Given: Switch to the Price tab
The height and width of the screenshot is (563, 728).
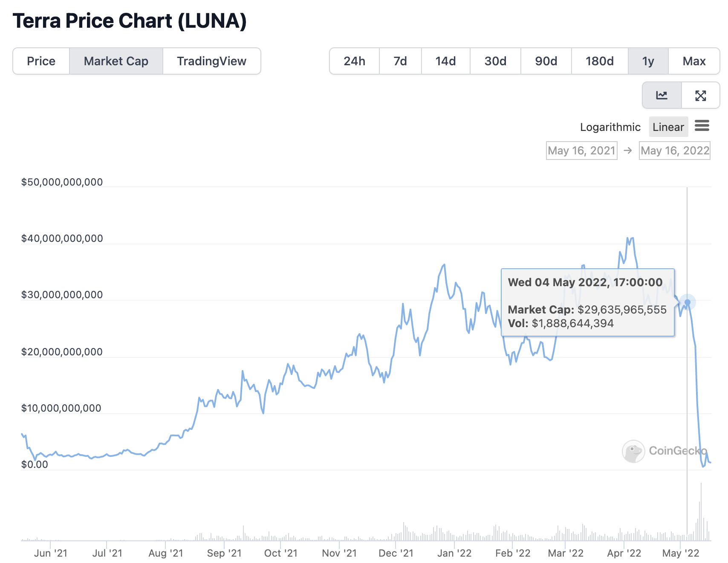Looking at the screenshot, I should pyautogui.click(x=41, y=61).
